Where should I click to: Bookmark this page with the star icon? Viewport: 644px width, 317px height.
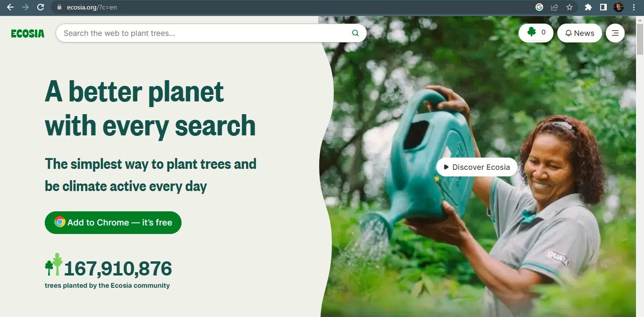[x=570, y=7]
